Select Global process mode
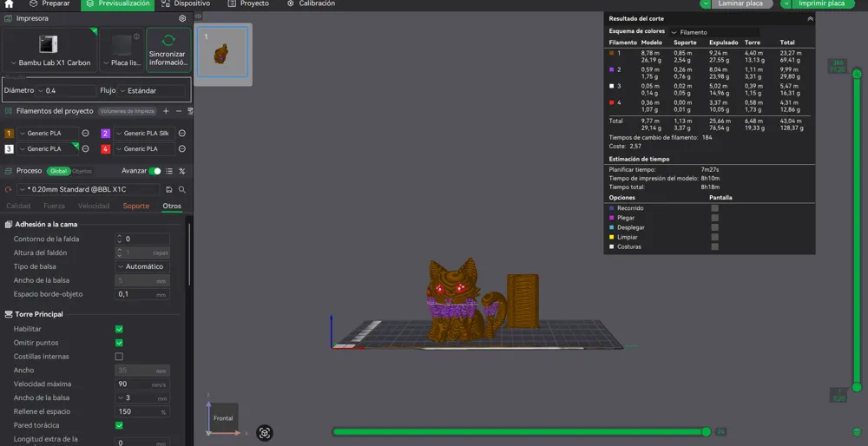The width and height of the screenshot is (868, 446). click(59, 172)
